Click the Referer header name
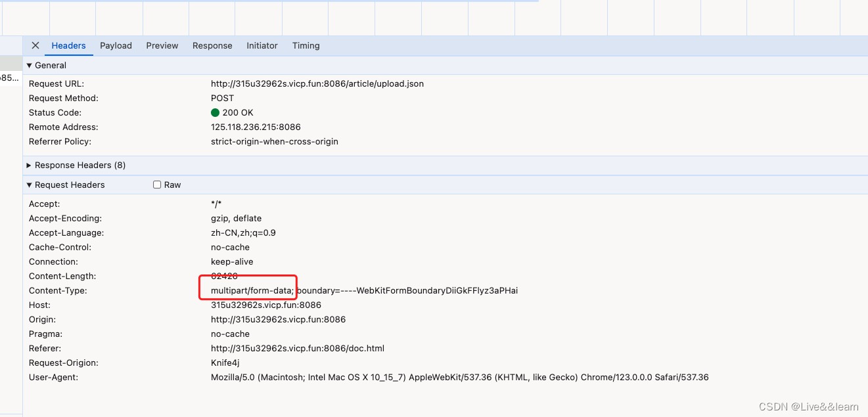Viewport: 868px width, 417px height. point(45,348)
